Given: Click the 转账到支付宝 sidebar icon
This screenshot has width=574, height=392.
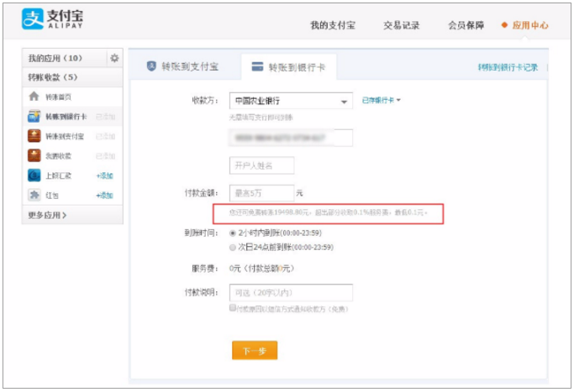Looking at the screenshot, I should point(34,136).
